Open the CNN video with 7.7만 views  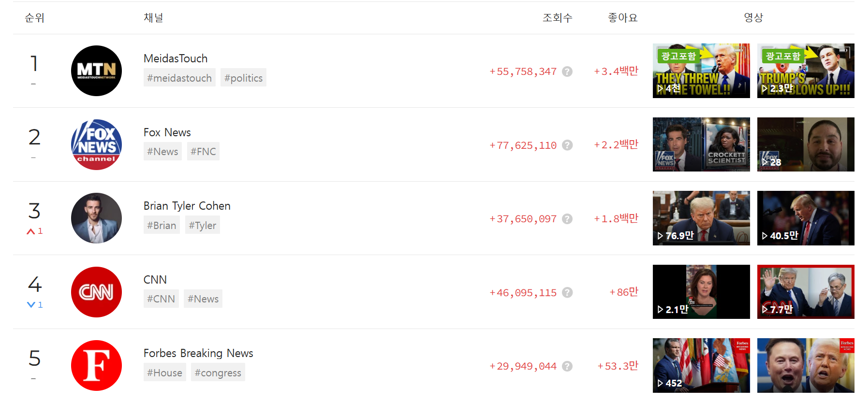(806, 292)
